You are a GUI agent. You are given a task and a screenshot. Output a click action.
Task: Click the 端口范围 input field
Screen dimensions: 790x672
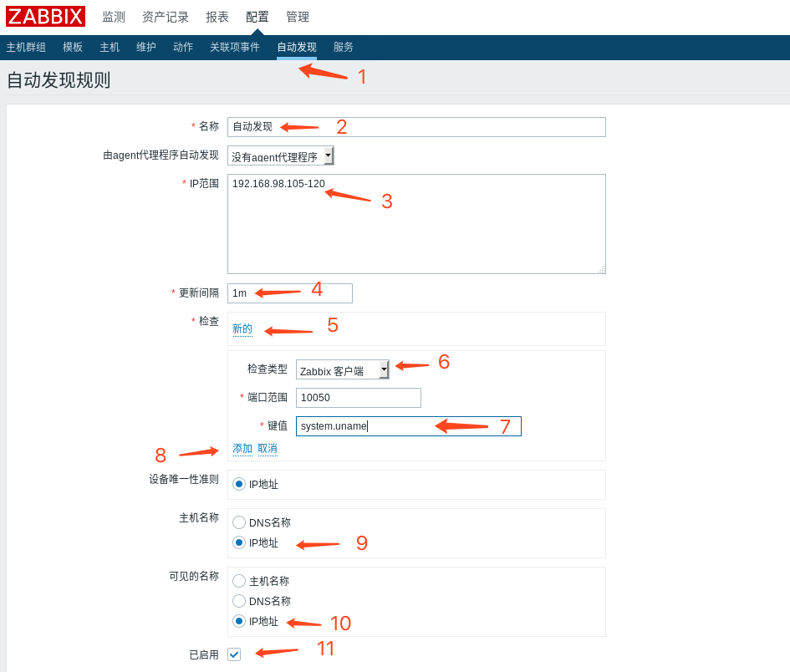click(358, 398)
